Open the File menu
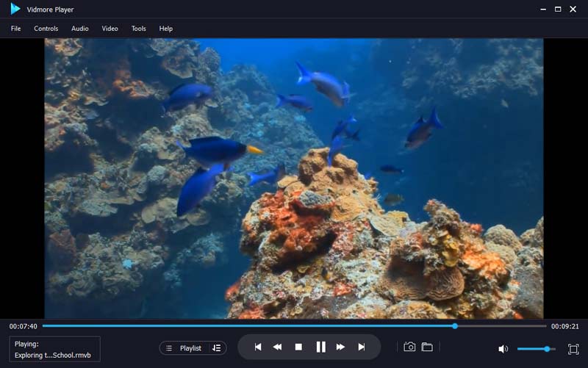 click(15, 29)
